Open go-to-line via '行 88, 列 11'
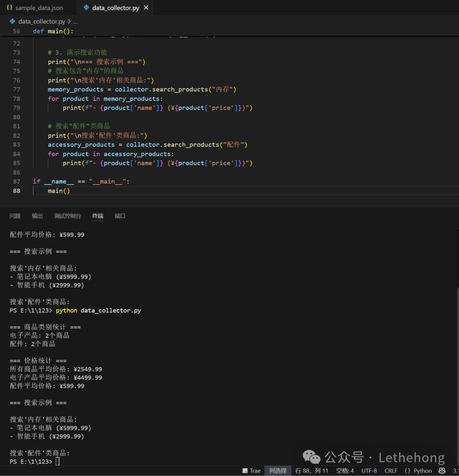Screen dimensions: 459x476 point(312,470)
